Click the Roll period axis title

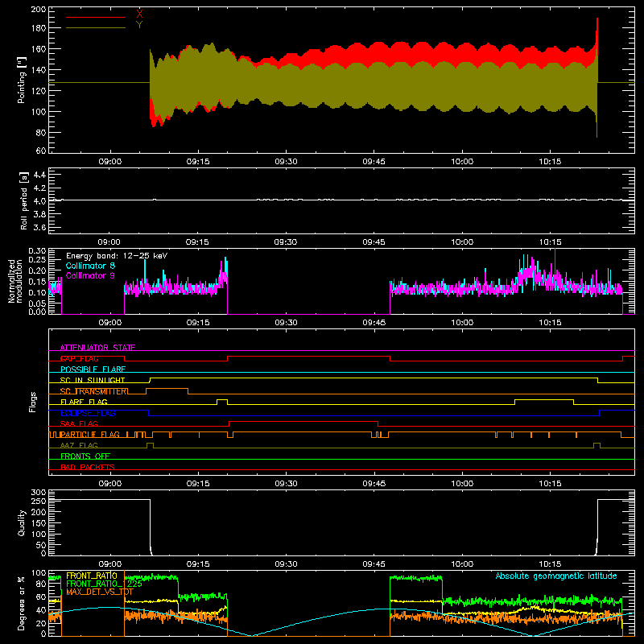coord(23,200)
